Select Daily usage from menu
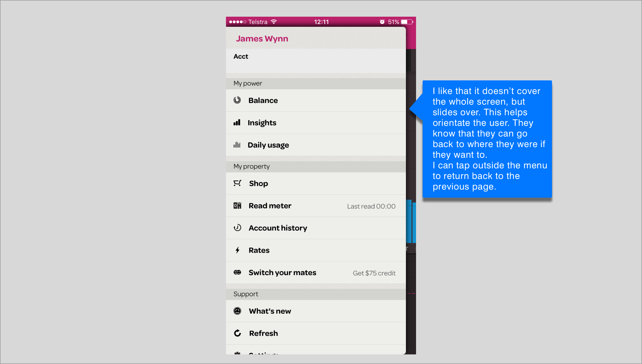The height and width of the screenshot is (364, 642). (x=268, y=145)
